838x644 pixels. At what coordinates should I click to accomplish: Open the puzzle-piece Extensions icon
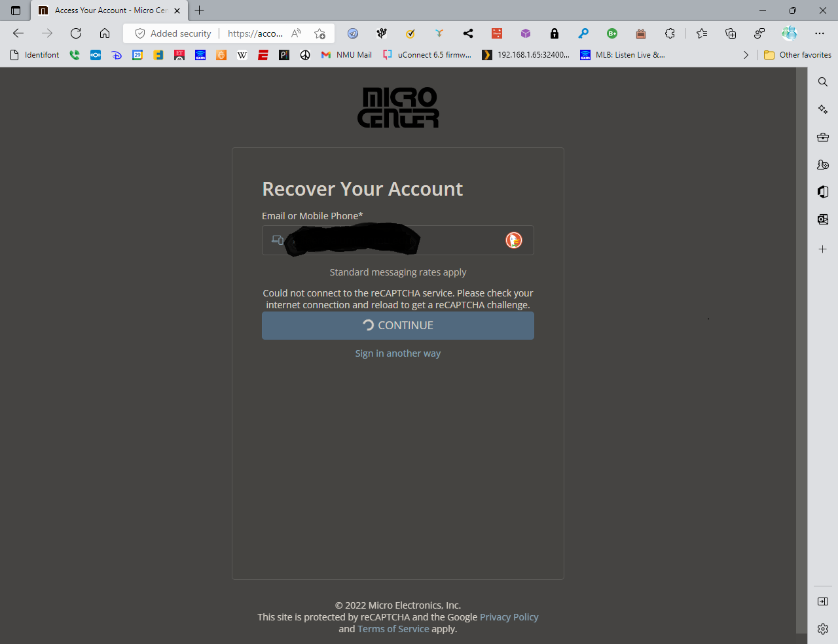(670, 33)
